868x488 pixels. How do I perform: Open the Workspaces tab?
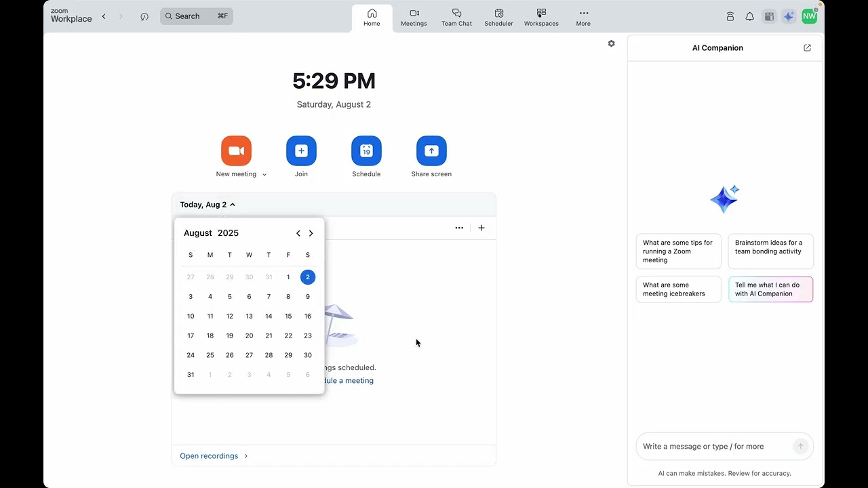tap(541, 18)
